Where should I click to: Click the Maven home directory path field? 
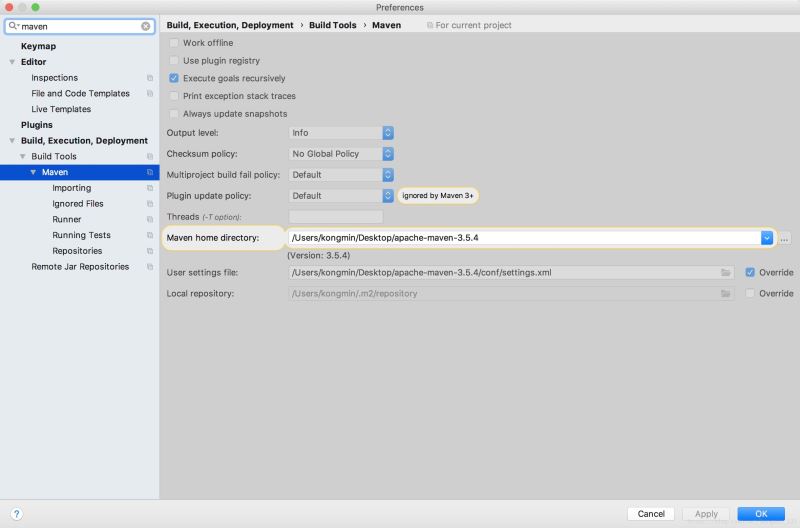524,238
